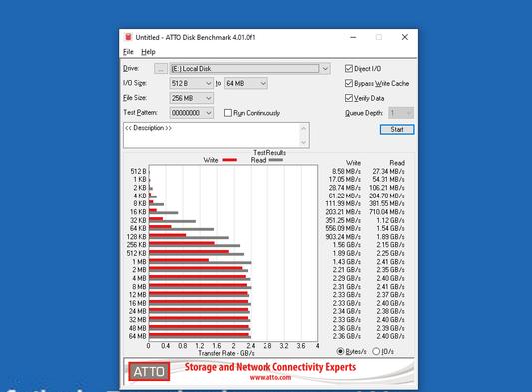Screen dimensions: 532x392
Task: Open the File menu
Action: pos(128,52)
